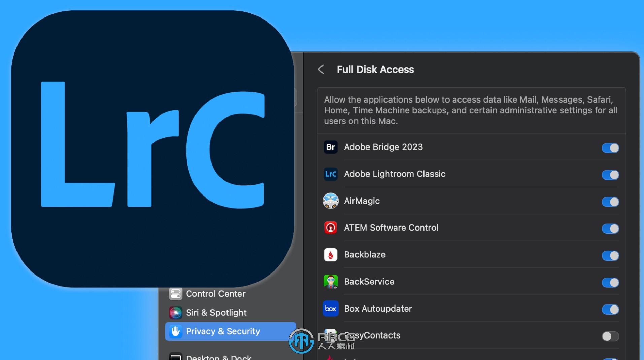Open Control Center settings in sidebar
The image size is (644, 360).
pos(215,294)
